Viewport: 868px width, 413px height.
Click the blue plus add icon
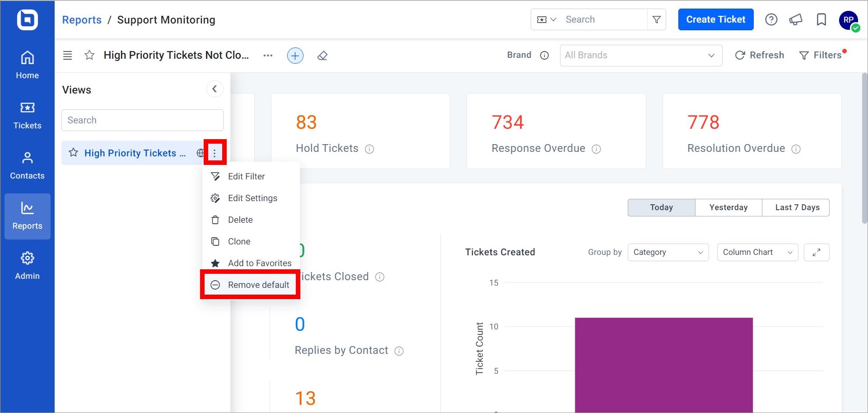point(295,56)
